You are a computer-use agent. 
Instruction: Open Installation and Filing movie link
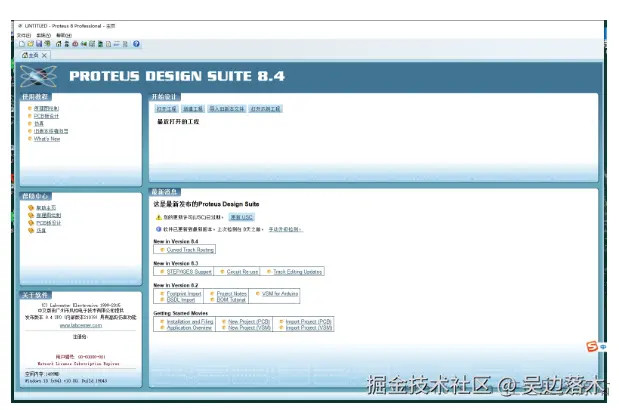point(190,322)
